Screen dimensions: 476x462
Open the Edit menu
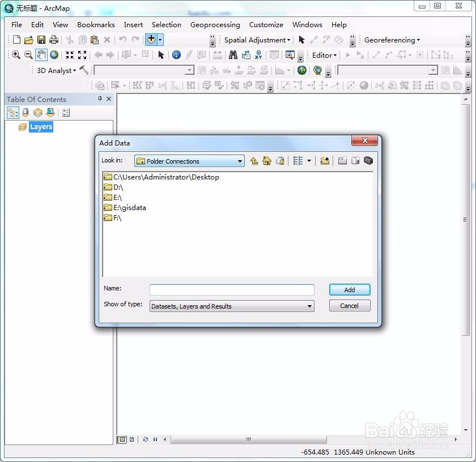coord(37,24)
